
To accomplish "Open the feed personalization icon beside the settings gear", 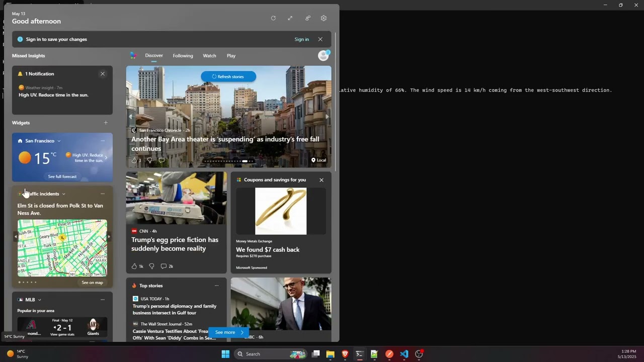I will [307, 18].
